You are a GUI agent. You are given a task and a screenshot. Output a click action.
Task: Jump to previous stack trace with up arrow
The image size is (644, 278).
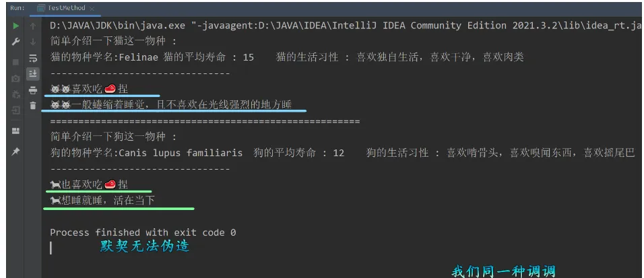click(33, 26)
